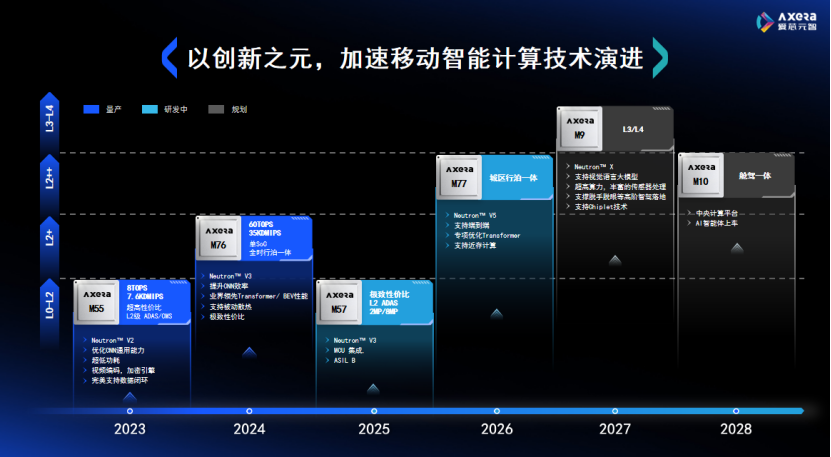Click the 超低功耗 bullet

tap(105, 361)
